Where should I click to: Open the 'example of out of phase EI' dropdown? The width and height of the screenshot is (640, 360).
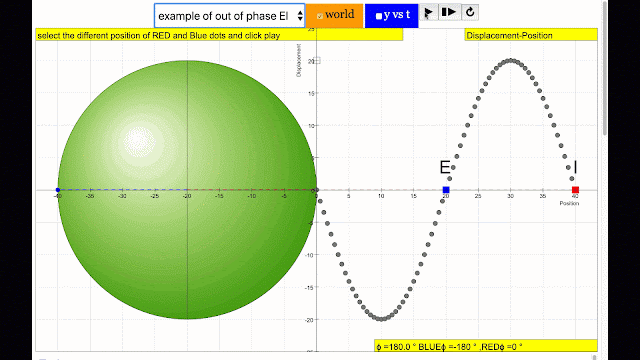229,16
